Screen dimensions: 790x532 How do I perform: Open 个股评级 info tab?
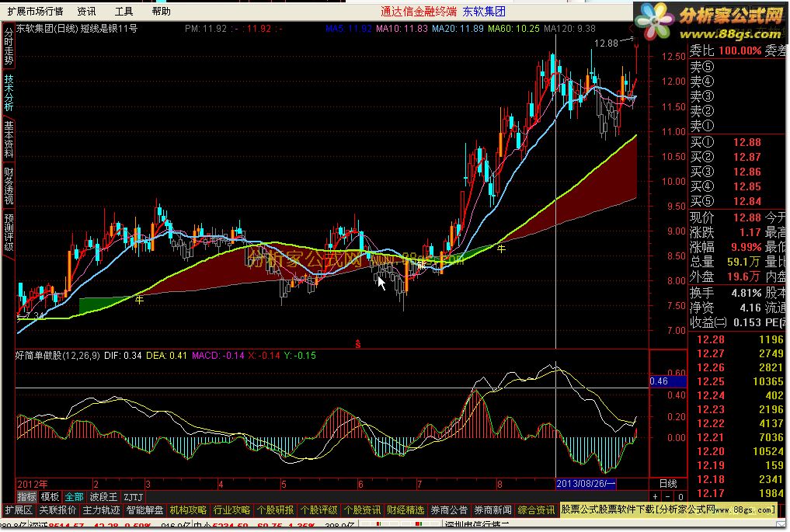pos(319,509)
